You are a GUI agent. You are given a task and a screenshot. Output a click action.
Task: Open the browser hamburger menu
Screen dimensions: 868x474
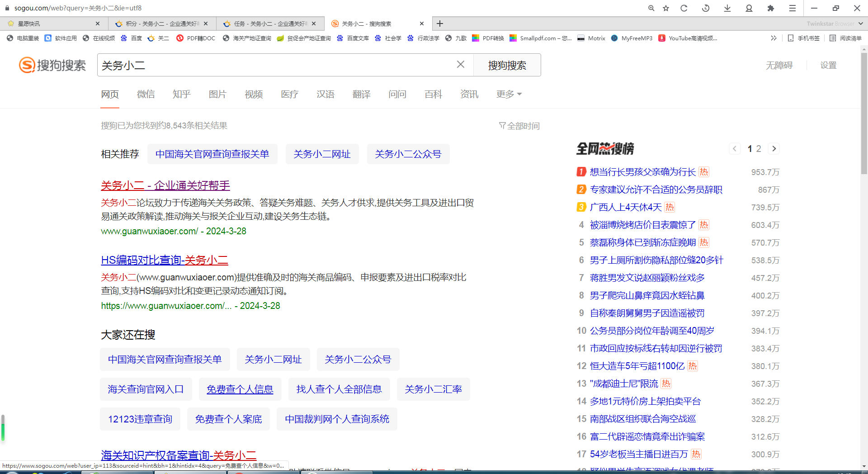tap(793, 8)
